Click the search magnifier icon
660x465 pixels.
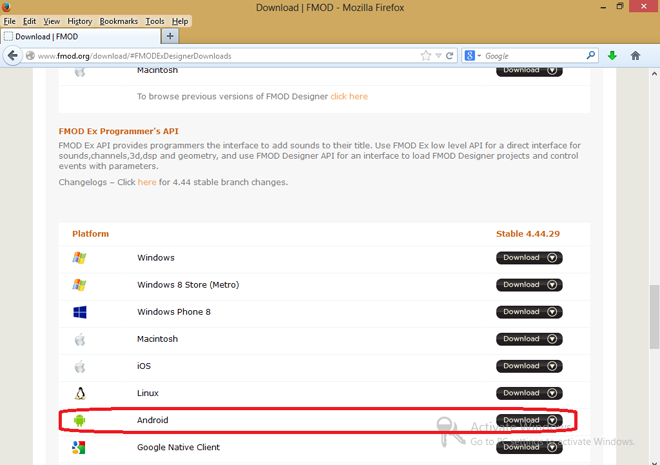point(591,55)
